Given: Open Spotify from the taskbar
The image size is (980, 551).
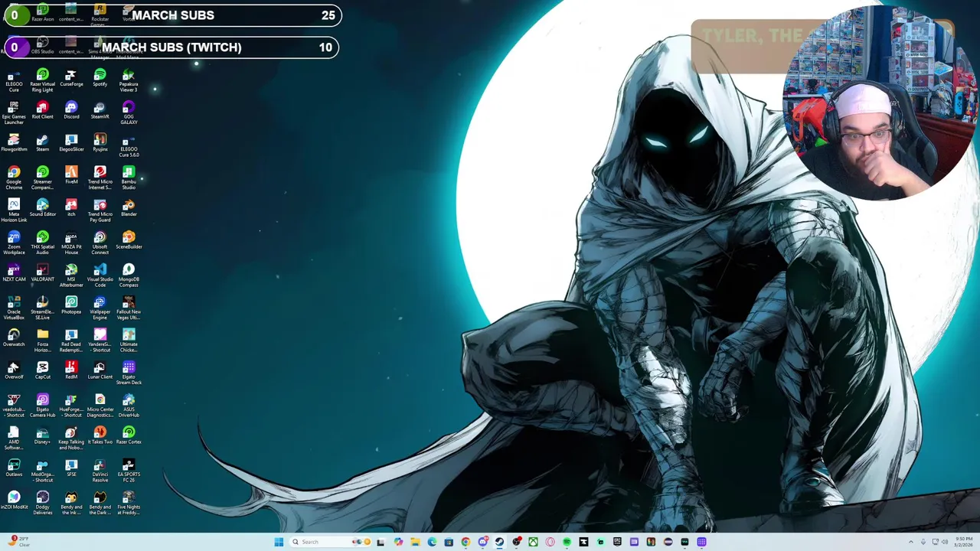Looking at the screenshot, I should point(567,542).
